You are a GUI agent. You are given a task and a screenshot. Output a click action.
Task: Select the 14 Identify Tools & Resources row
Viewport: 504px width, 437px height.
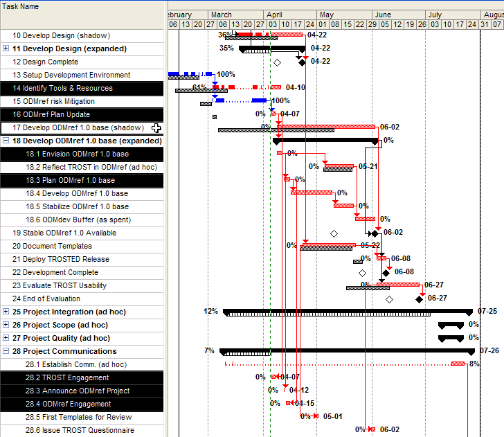click(x=82, y=88)
